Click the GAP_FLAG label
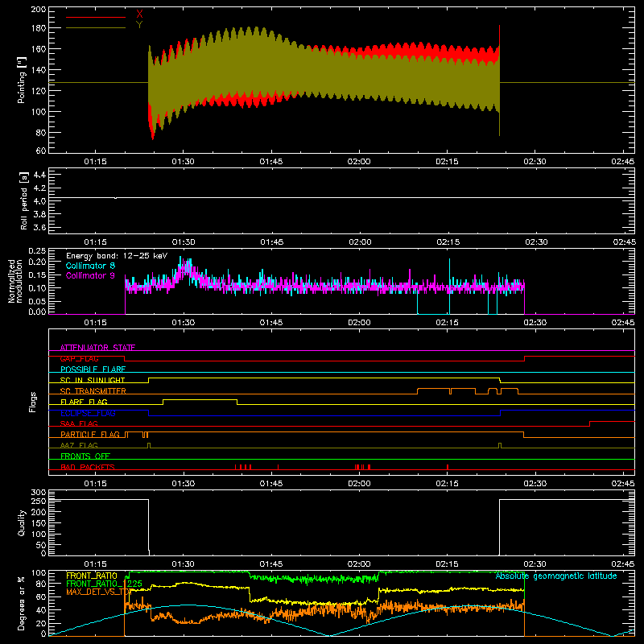The width and height of the screenshot is (644, 644). tap(79, 358)
